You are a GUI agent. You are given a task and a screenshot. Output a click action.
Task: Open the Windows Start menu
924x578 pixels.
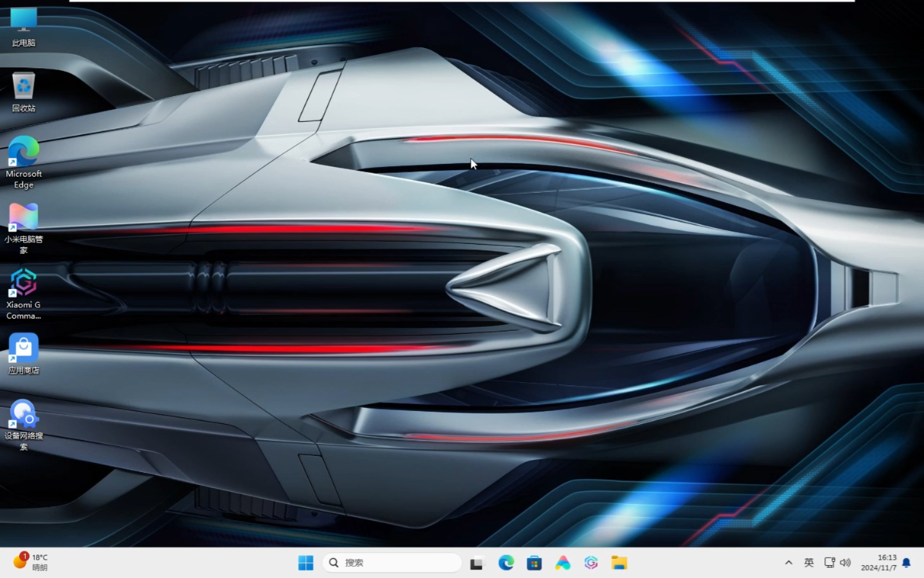306,563
